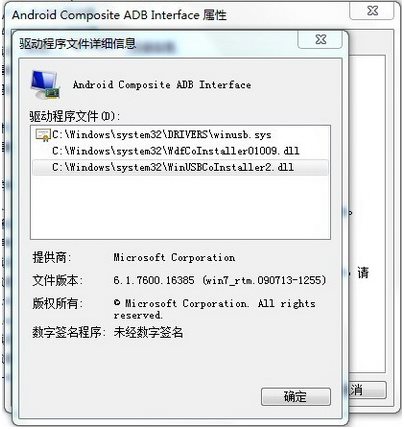This screenshot has height=429, width=405.
Task: Close the 驱动程序文件详细信息 dialog
Action: tap(320, 39)
